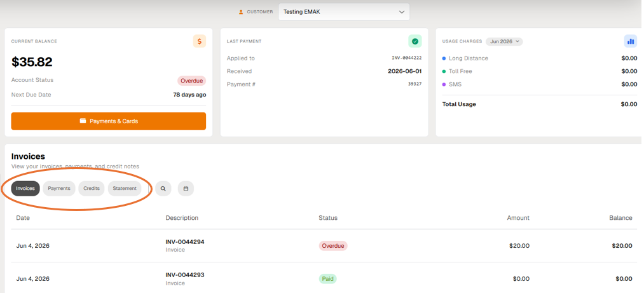Click the Overdue badge for INV-0044294
This screenshot has height=298, width=644.
(333, 245)
